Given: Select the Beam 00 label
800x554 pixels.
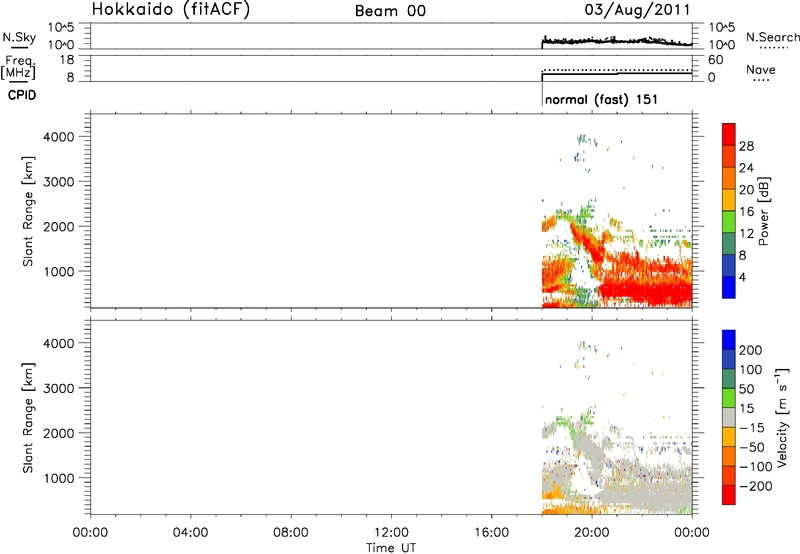Looking at the screenshot, I should tap(390, 11).
